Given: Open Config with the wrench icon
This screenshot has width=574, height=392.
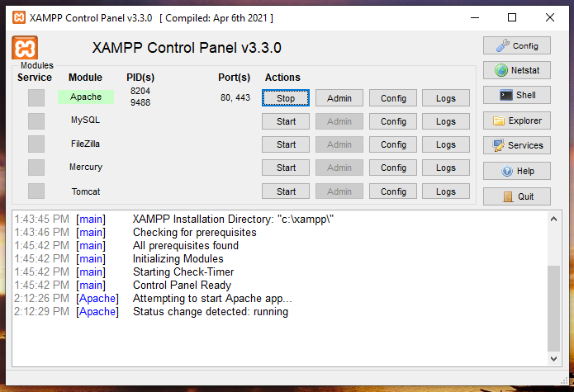Looking at the screenshot, I should [516, 45].
